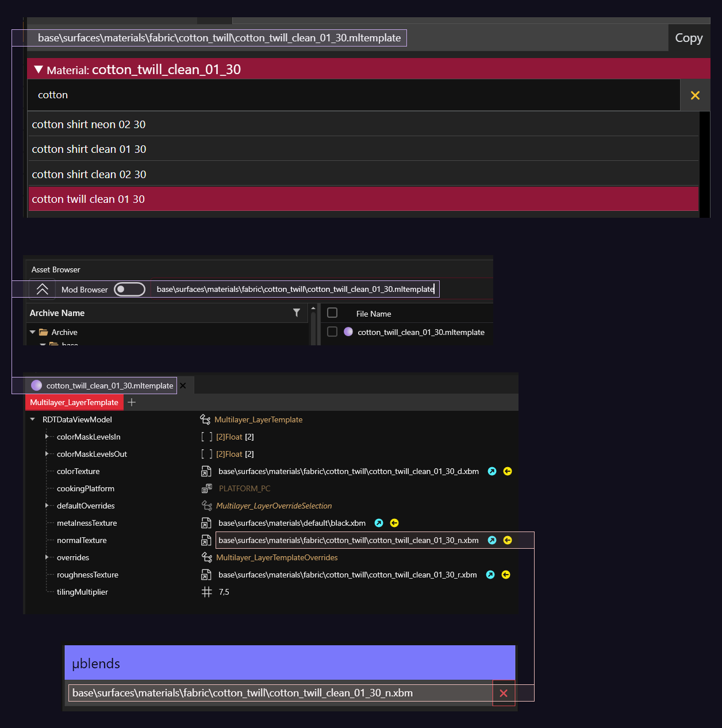
Task: Expand the colorMaskLevelsIn node
Action: click(47, 437)
